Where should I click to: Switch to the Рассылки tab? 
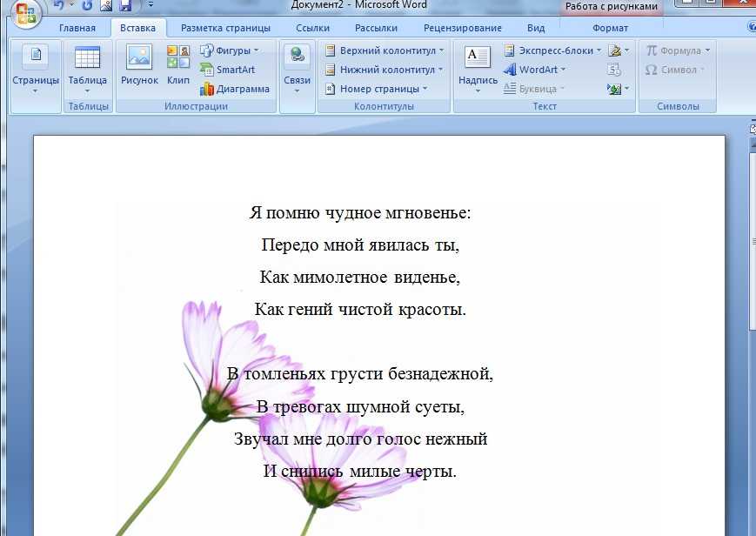pyautogui.click(x=376, y=28)
